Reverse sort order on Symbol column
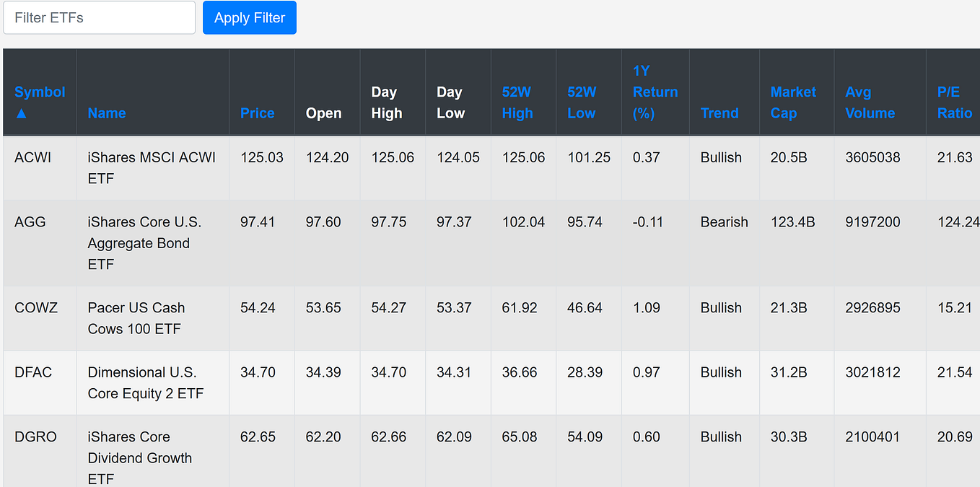This screenshot has width=980, height=487. (x=40, y=92)
